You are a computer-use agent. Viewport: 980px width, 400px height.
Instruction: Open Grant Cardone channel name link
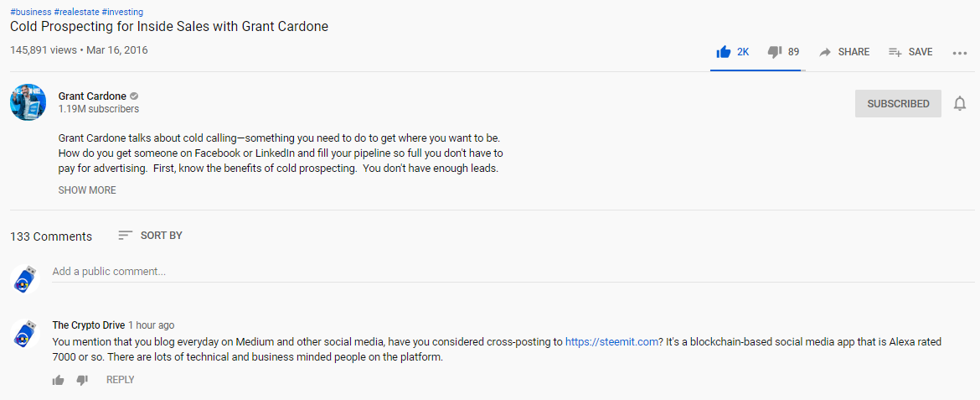[92, 96]
